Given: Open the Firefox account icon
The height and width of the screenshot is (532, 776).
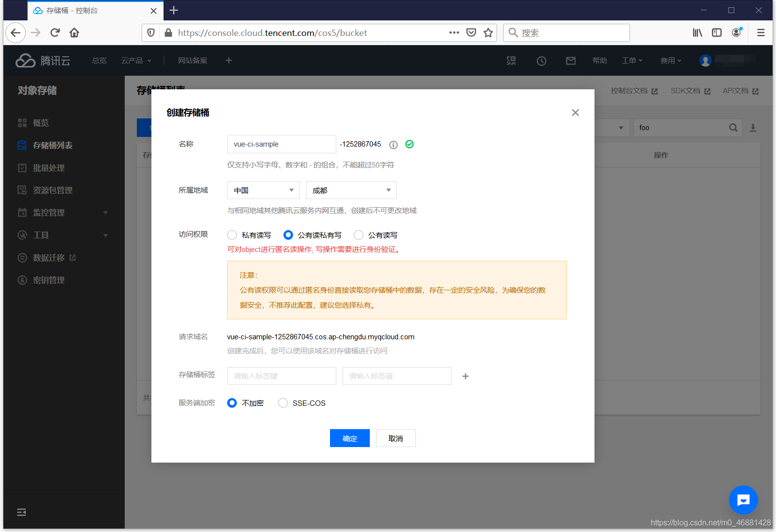Looking at the screenshot, I should click(x=737, y=32).
